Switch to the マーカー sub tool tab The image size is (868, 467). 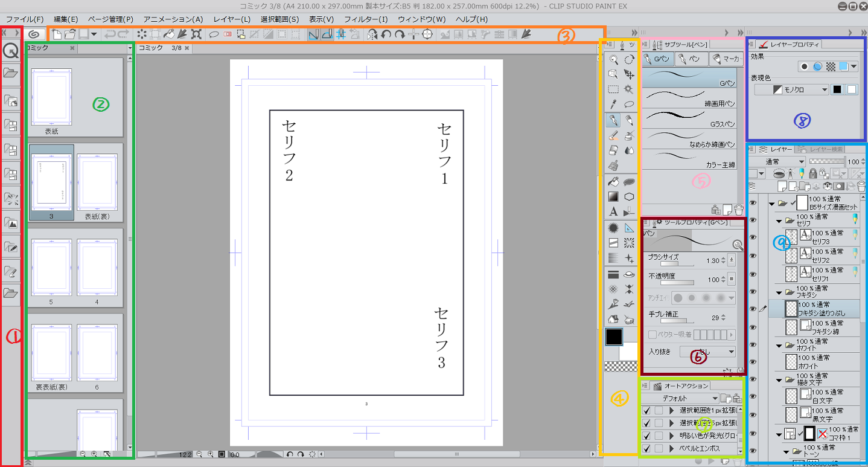726,59
